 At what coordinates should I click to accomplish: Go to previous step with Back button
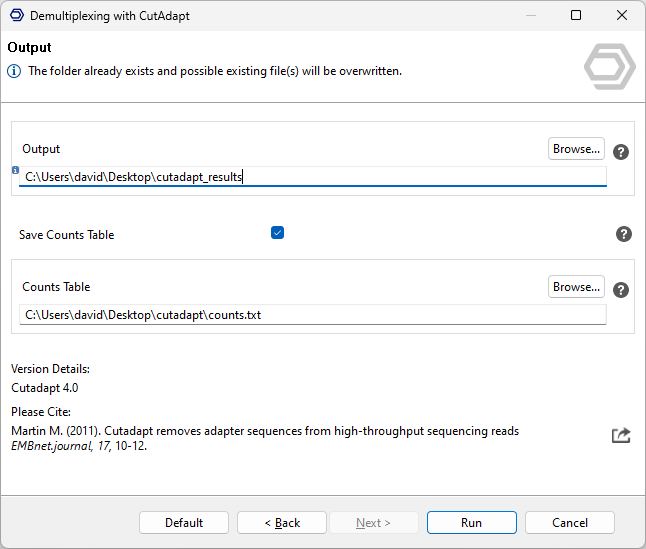tap(282, 523)
